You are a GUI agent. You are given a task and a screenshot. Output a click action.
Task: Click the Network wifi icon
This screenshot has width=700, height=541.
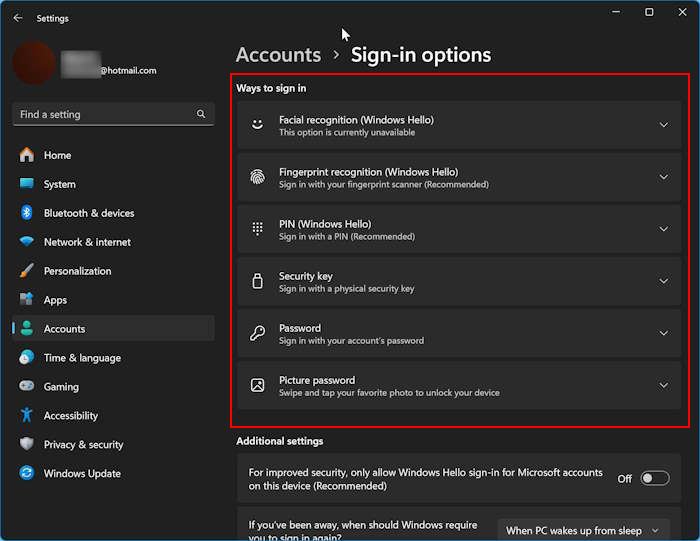[x=27, y=241]
